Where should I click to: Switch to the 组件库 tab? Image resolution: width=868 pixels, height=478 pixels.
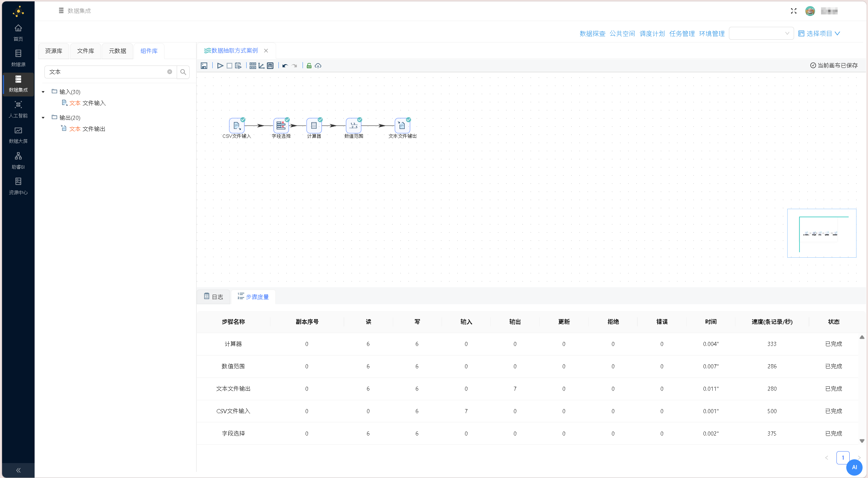point(149,51)
